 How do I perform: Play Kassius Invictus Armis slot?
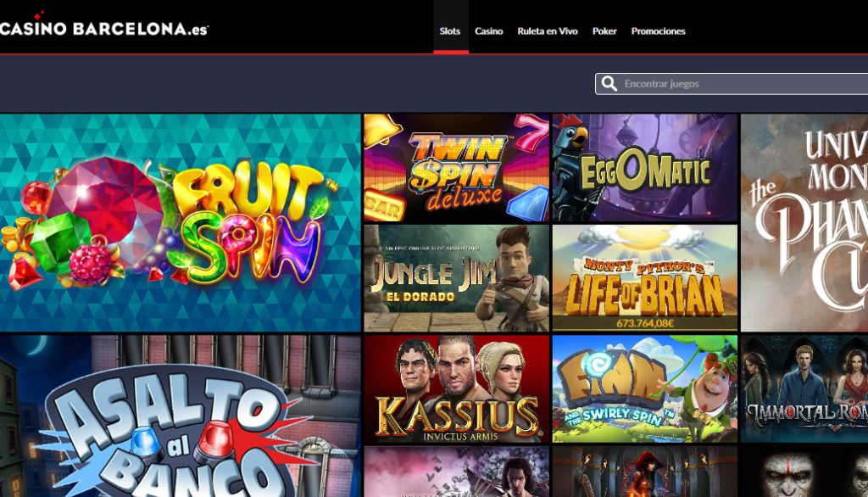457,388
